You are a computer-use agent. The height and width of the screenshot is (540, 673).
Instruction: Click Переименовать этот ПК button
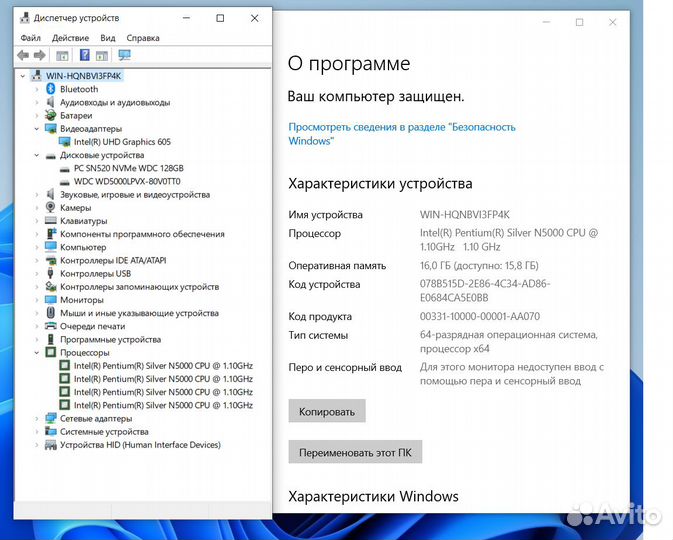point(355,452)
